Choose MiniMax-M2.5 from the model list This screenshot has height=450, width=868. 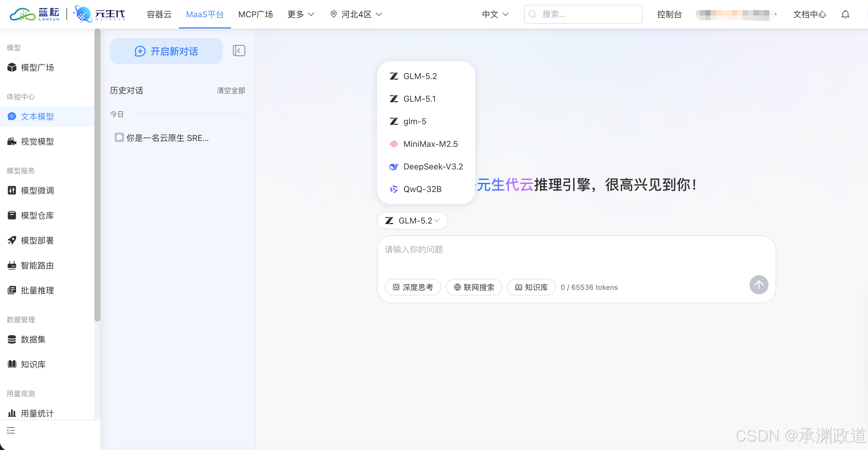[426, 144]
